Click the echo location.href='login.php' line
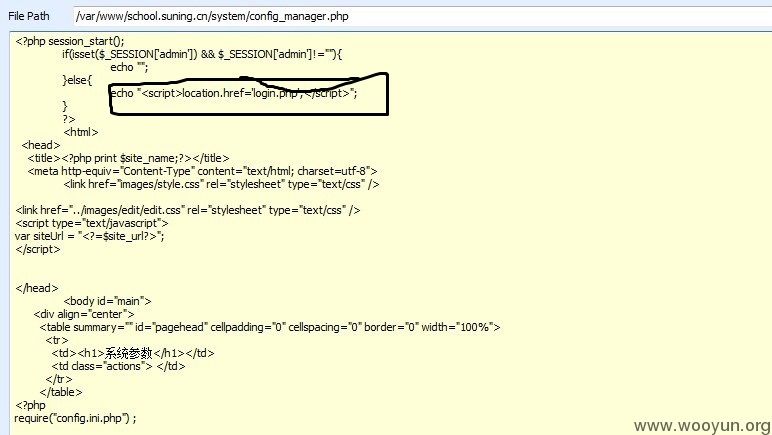The image size is (772, 435). (234, 93)
